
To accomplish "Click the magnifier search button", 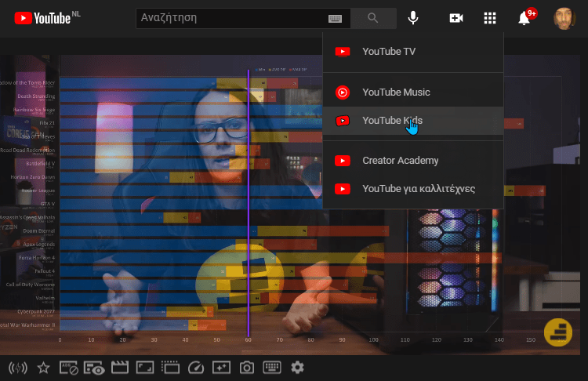I will [373, 18].
